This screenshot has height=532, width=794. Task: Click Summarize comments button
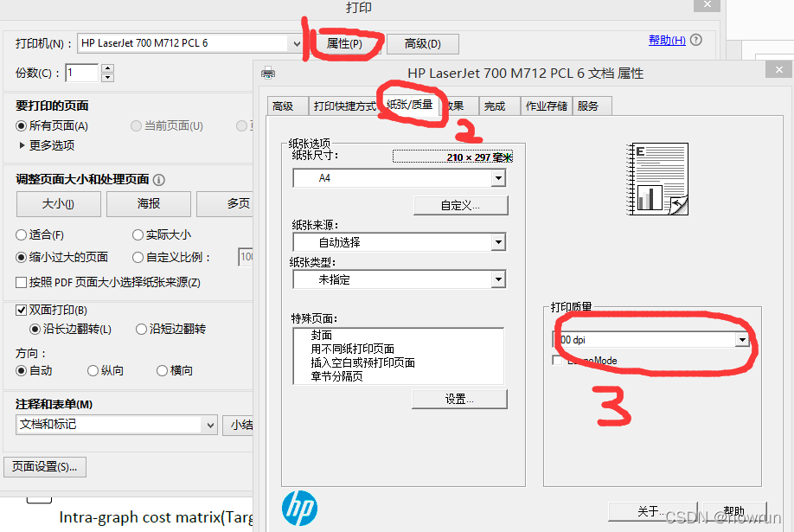pos(238,425)
